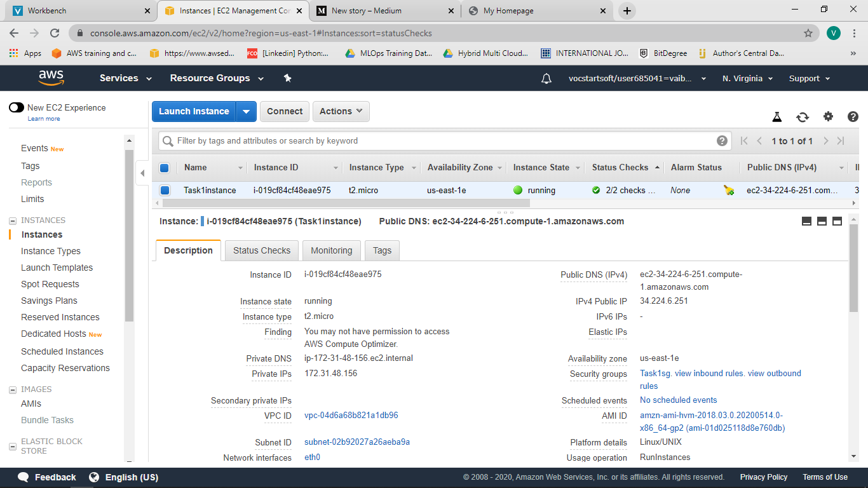Open AWS notifications via the bell icon
Viewport: 868px width, 488px height.
click(546, 78)
